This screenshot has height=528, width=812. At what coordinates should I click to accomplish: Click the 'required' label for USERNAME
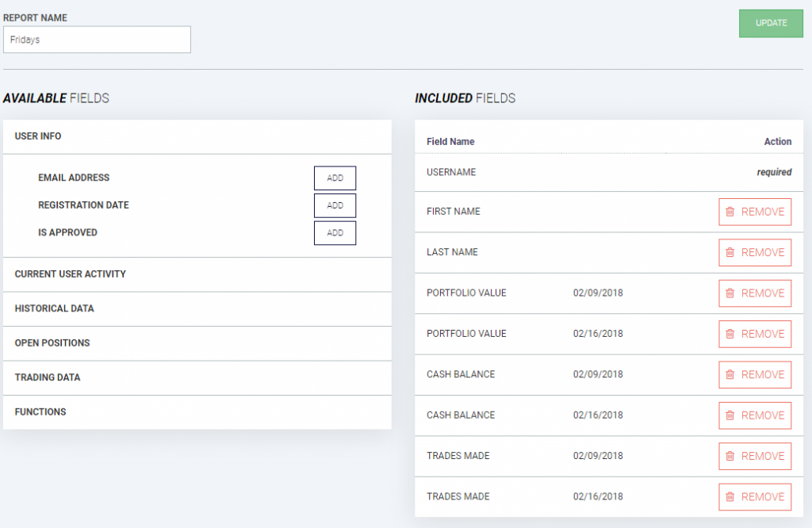coord(774,172)
